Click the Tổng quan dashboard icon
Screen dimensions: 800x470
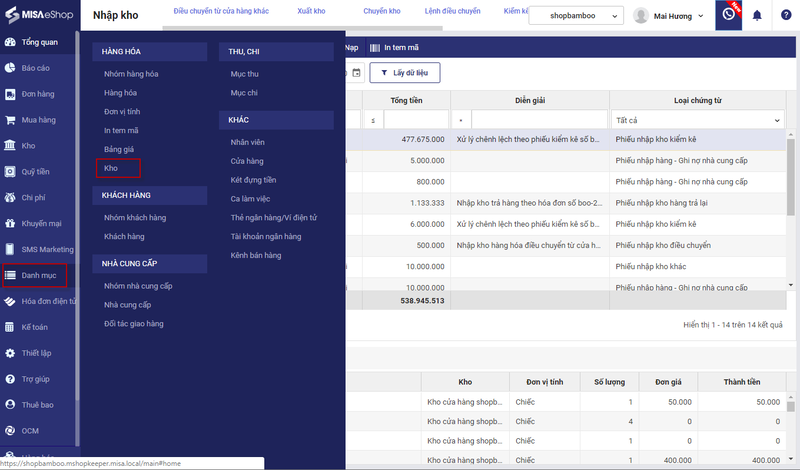(x=10, y=42)
